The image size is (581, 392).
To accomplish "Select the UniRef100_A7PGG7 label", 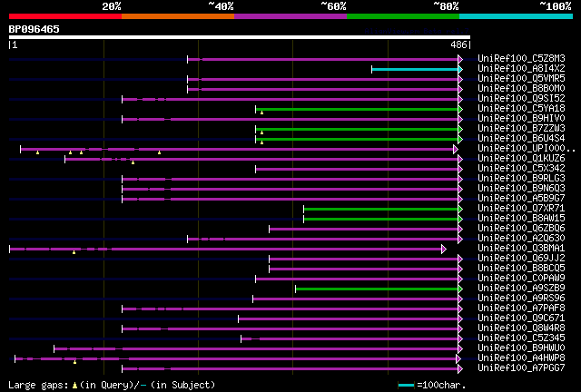I will pyautogui.click(x=521, y=368).
